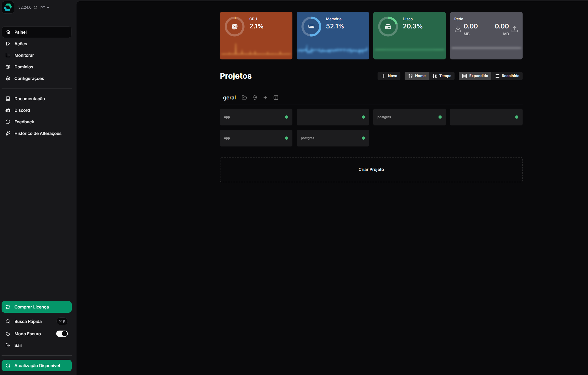Sort projects by Tempo

(442, 76)
